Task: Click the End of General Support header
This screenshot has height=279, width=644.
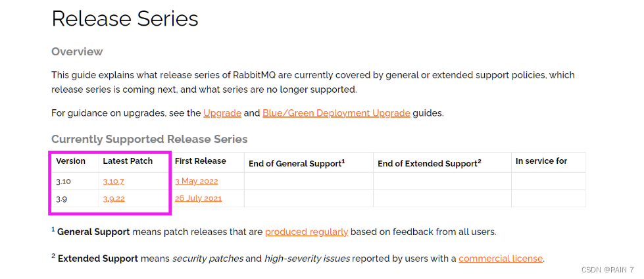Action: (297, 163)
